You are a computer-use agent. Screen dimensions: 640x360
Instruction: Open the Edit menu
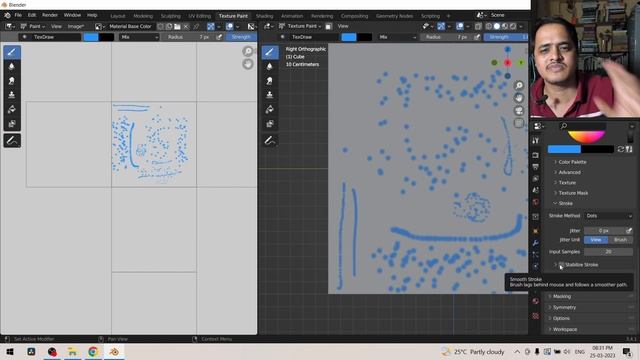(32, 15)
